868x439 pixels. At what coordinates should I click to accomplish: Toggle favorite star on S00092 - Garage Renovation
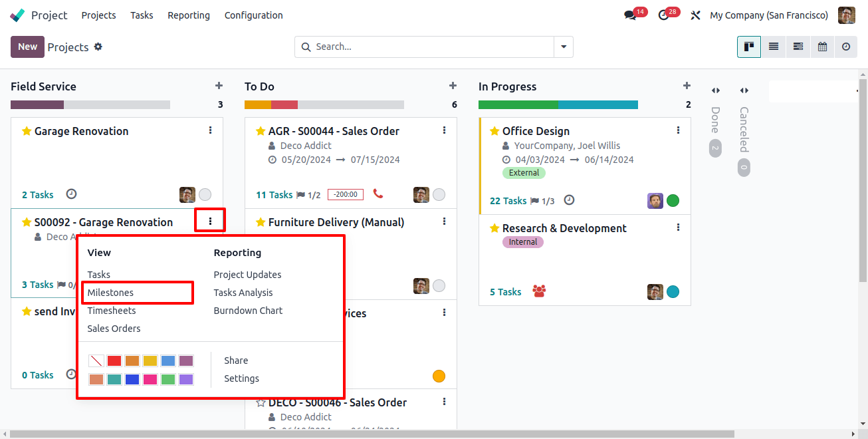(27, 222)
